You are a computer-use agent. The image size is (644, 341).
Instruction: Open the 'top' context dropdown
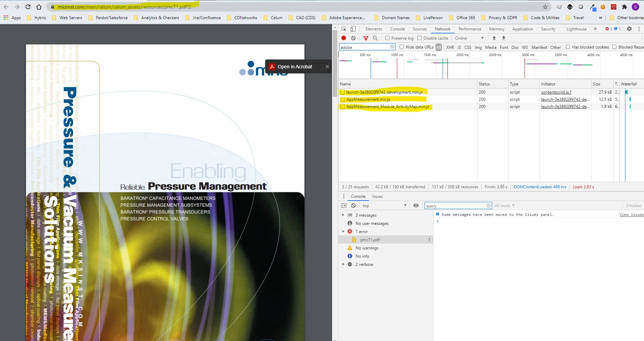384,205
